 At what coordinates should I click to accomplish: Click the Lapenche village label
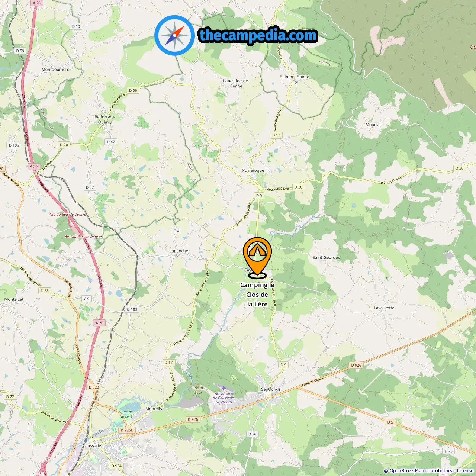click(x=179, y=251)
